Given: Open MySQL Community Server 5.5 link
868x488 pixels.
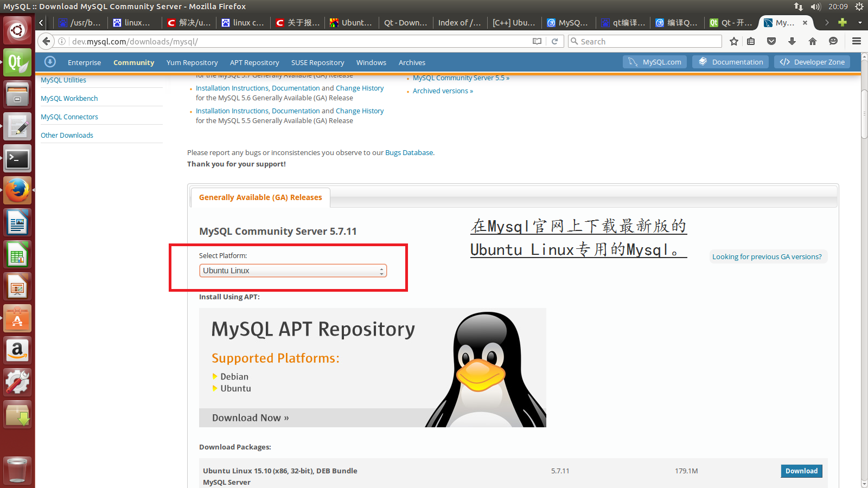Looking at the screenshot, I should pos(461,78).
